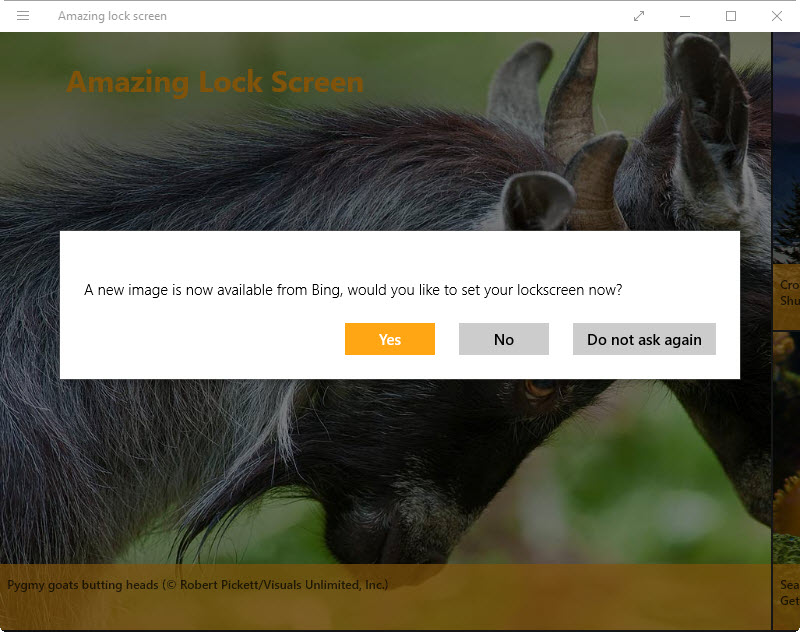This screenshot has height=632, width=800.
Task: Open the hamburger navigation menu
Action: (x=23, y=16)
